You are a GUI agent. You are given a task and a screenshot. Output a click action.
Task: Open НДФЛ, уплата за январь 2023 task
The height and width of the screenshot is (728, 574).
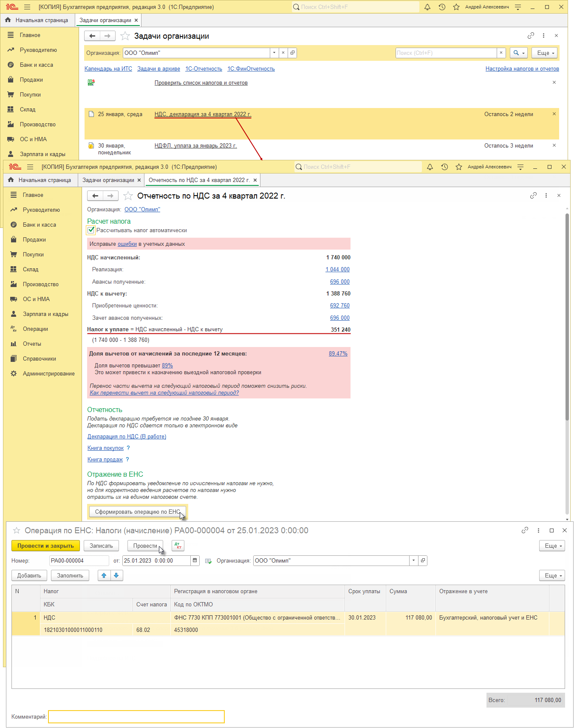(x=196, y=145)
